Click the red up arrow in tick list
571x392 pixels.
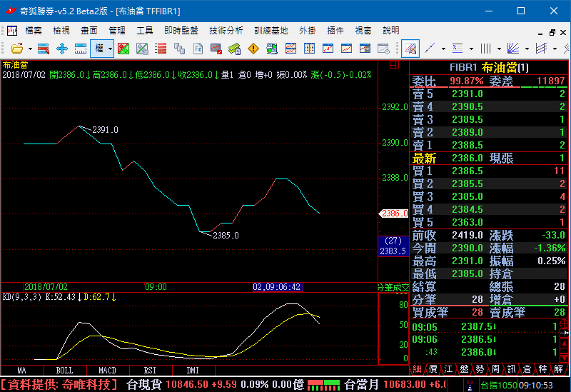pos(564,343)
